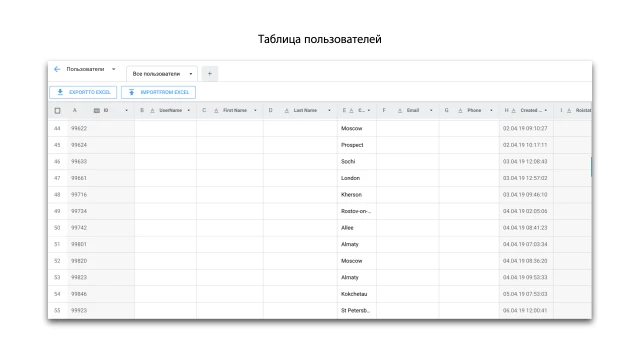The height and width of the screenshot is (360, 640).
Task: Select row number 47
Action: pos(57,178)
